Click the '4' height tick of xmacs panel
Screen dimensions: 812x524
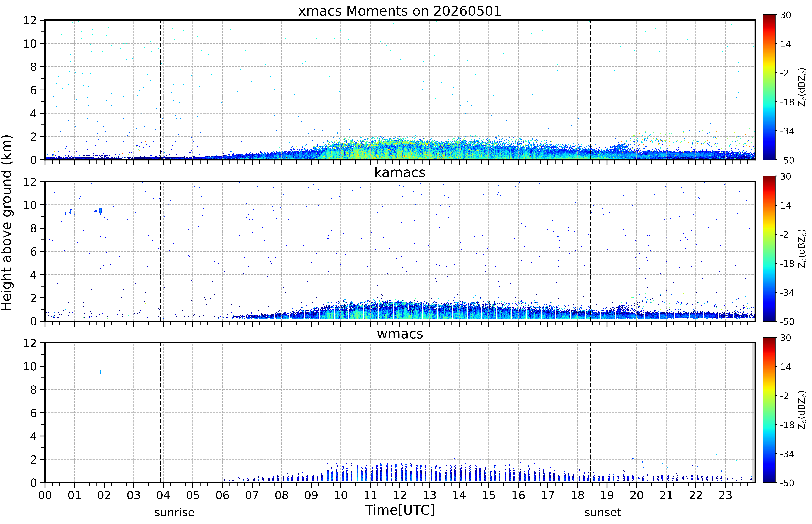point(33,113)
